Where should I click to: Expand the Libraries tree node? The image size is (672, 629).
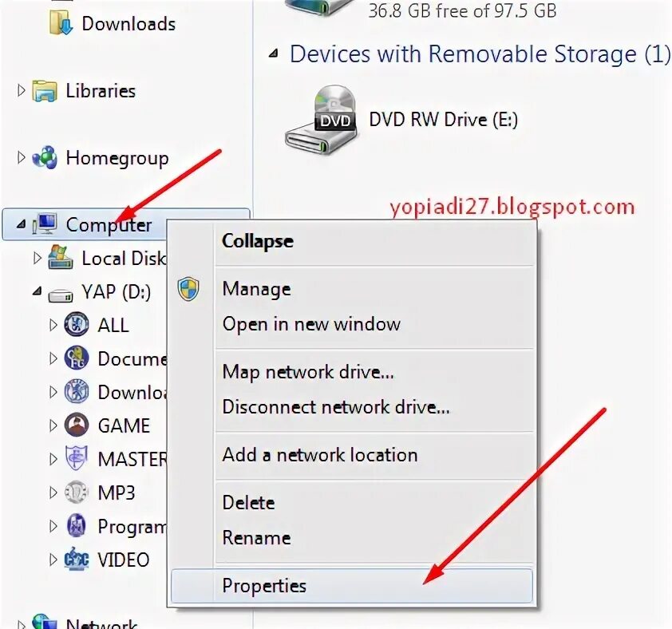pyautogui.click(x=21, y=90)
